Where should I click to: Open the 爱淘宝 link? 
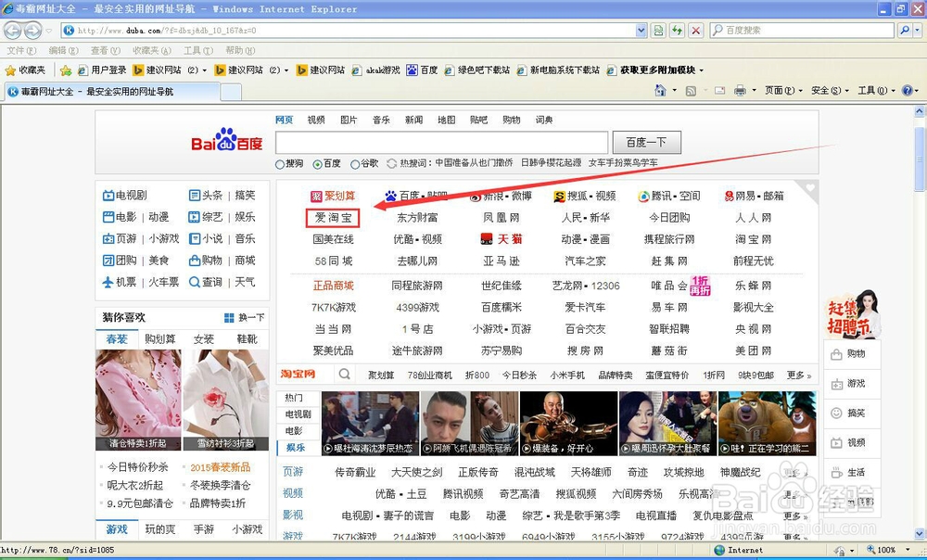(x=333, y=218)
